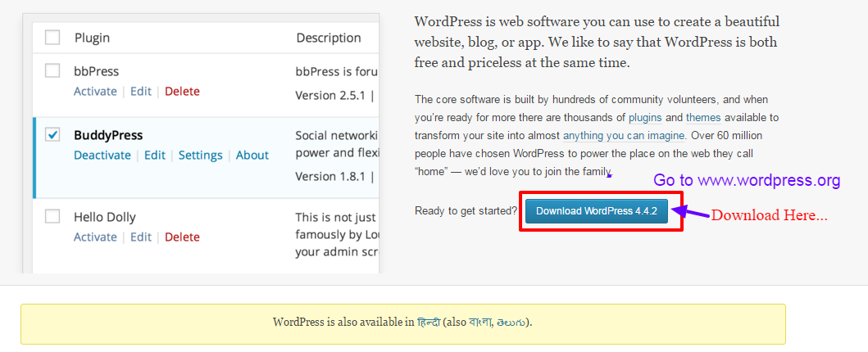This screenshot has width=868, height=352.
Task: Delete the Hello Dolly plugin
Action: click(182, 237)
